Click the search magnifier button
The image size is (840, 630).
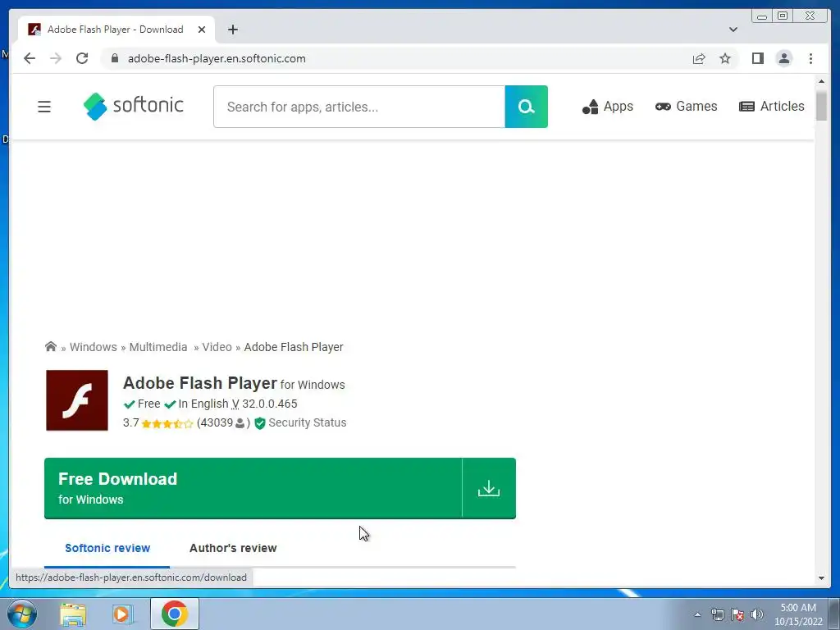(x=526, y=107)
